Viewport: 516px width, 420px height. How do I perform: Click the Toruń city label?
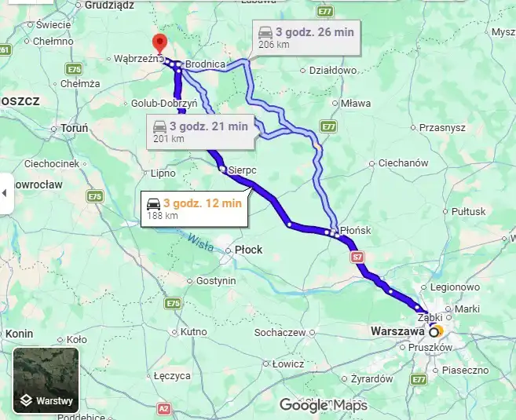click(x=75, y=128)
